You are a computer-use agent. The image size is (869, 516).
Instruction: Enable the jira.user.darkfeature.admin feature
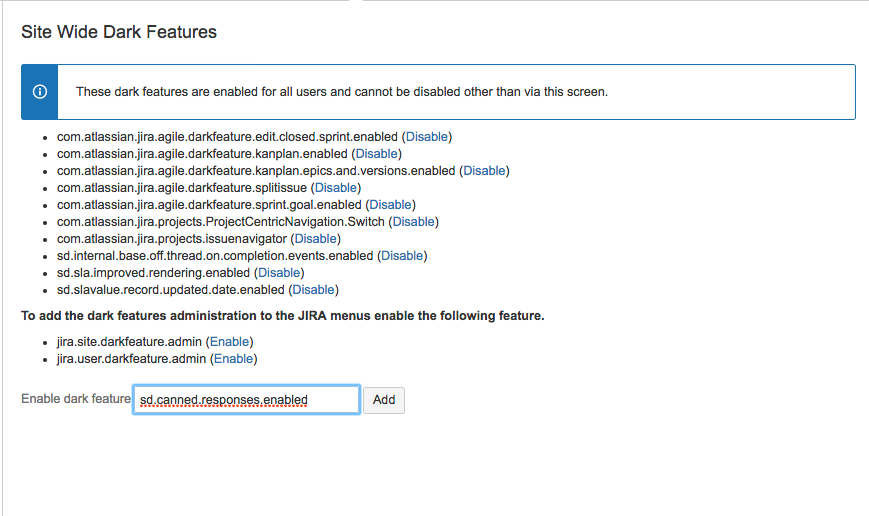coord(233,359)
